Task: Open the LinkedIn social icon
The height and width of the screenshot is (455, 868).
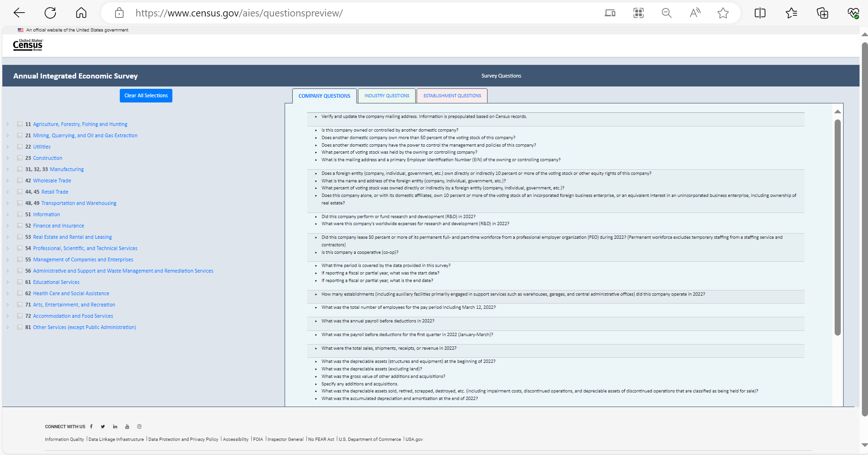Action: click(115, 427)
